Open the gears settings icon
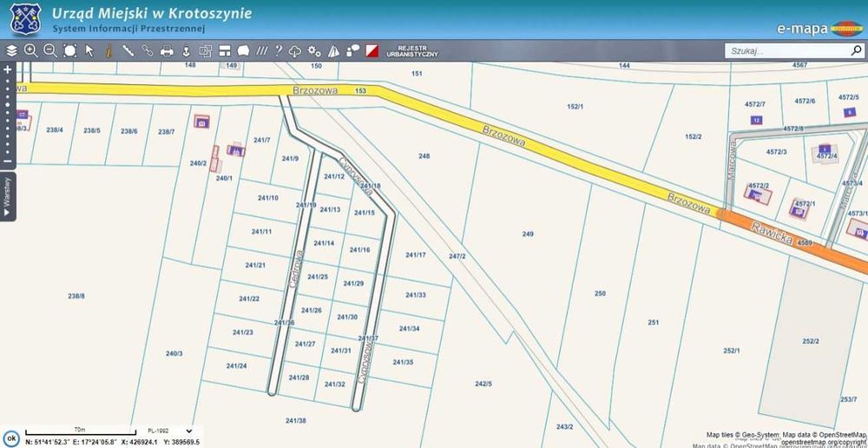 314,51
